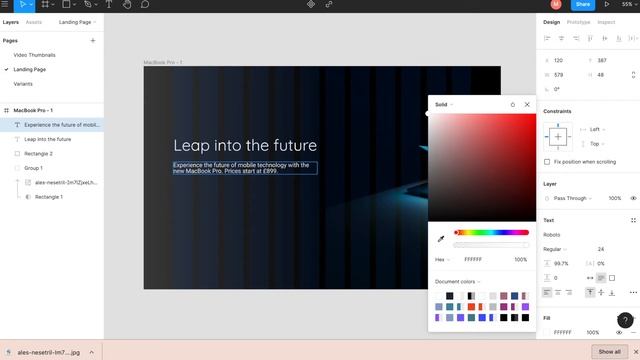Click Show all in the downloads bar
The image size is (640, 360).
coord(609,352)
